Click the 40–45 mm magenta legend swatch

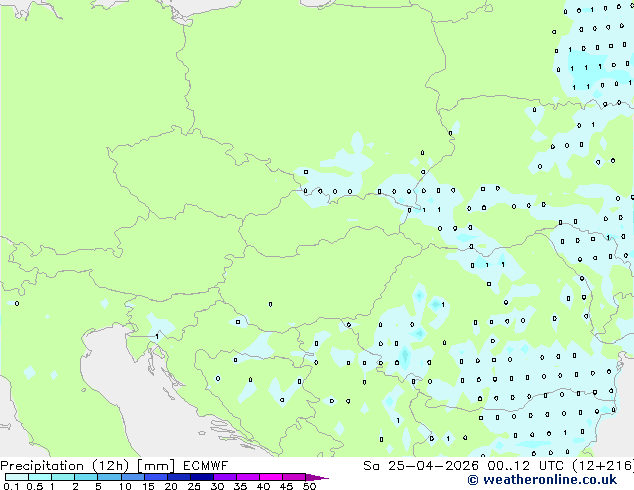click(271, 477)
